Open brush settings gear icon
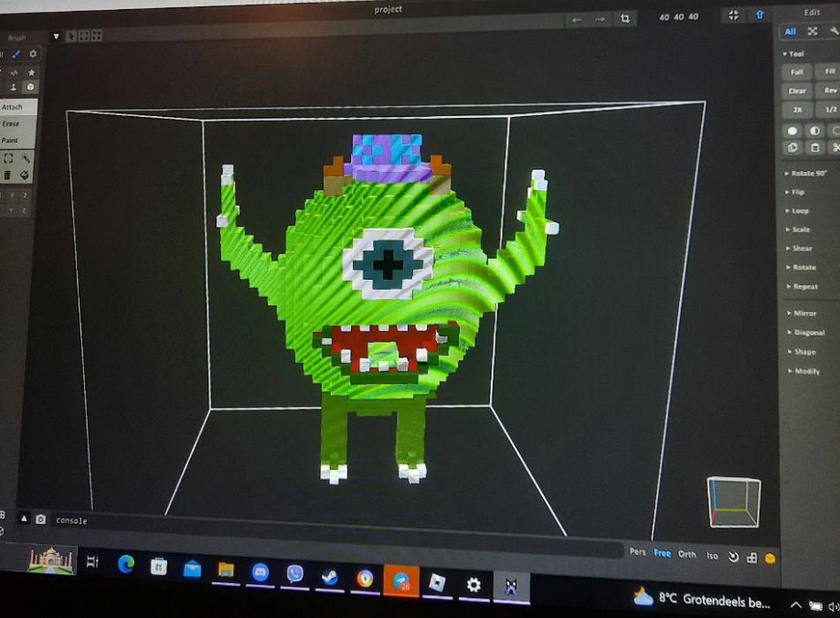The height and width of the screenshot is (618, 840). [33, 54]
